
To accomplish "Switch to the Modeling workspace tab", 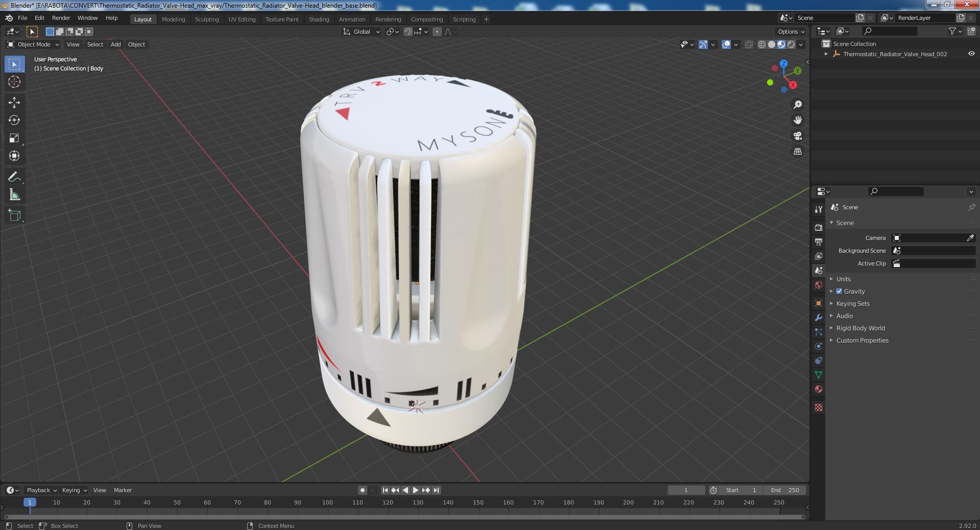I will coord(173,19).
